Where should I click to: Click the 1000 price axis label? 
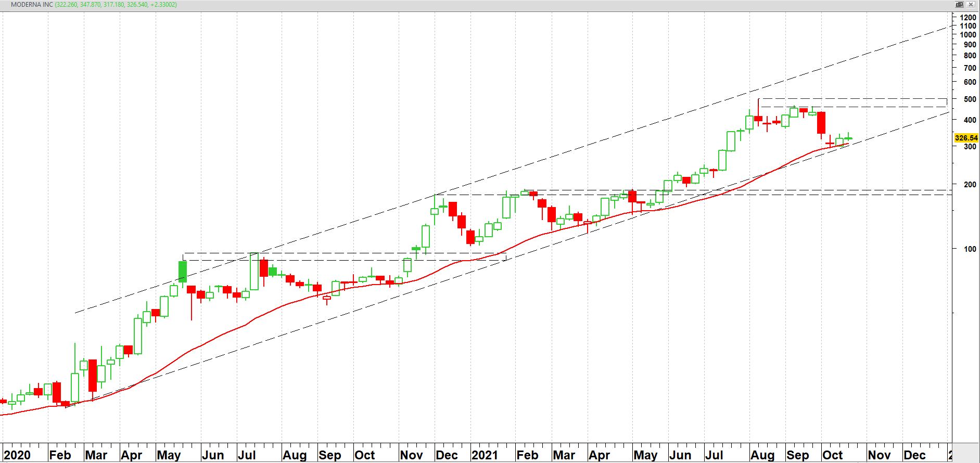[x=968, y=35]
